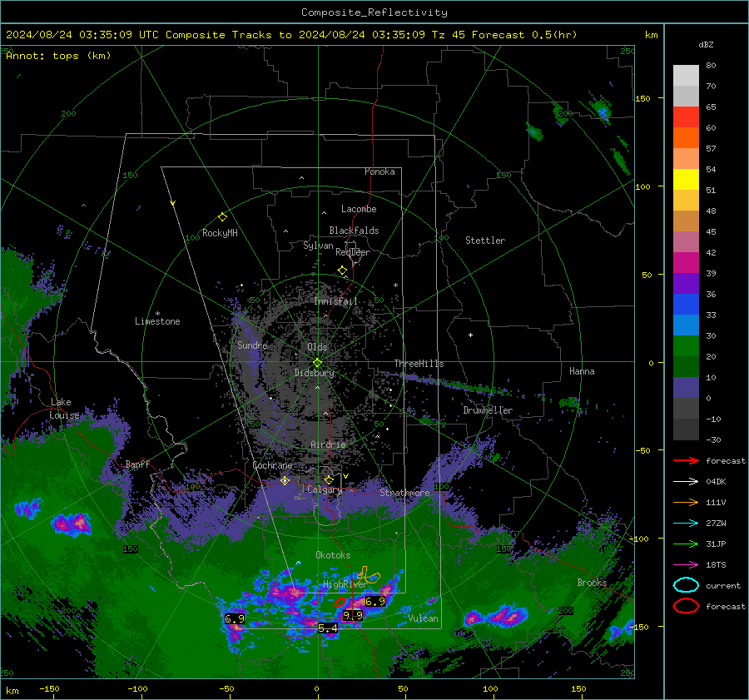This screenshot has width=749, height=700.
Task: Click the Ponoka city label
Action: (x=379, y=171)
